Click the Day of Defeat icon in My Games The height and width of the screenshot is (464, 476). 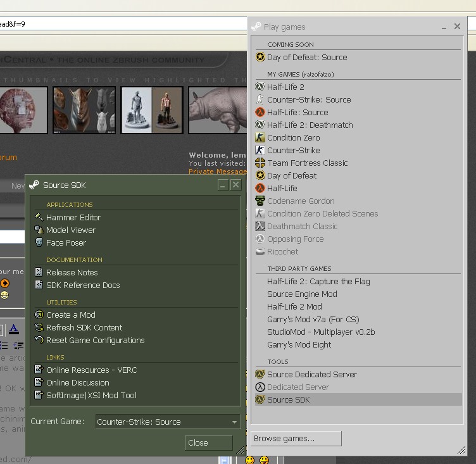(x=260, y=175)
